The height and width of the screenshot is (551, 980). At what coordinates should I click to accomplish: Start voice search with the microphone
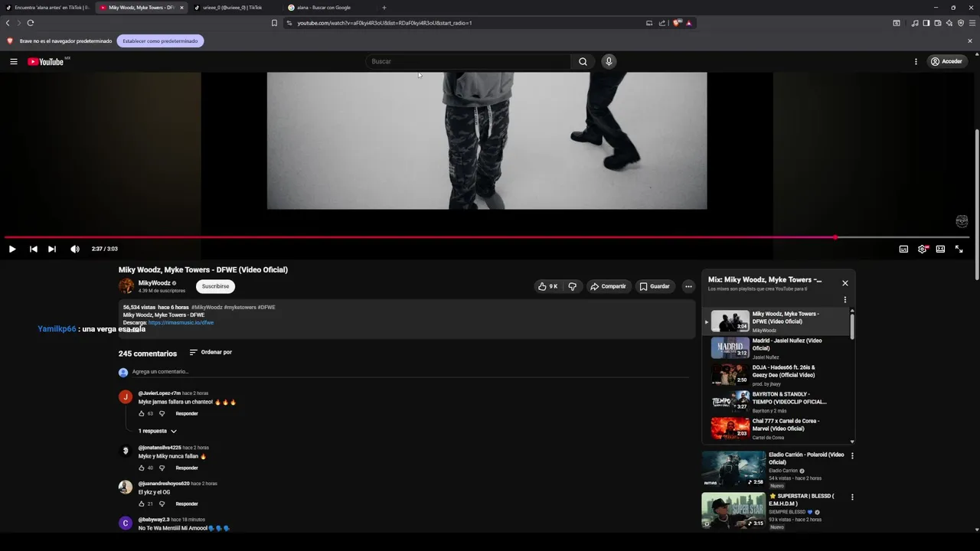click(x=609, y=61)
